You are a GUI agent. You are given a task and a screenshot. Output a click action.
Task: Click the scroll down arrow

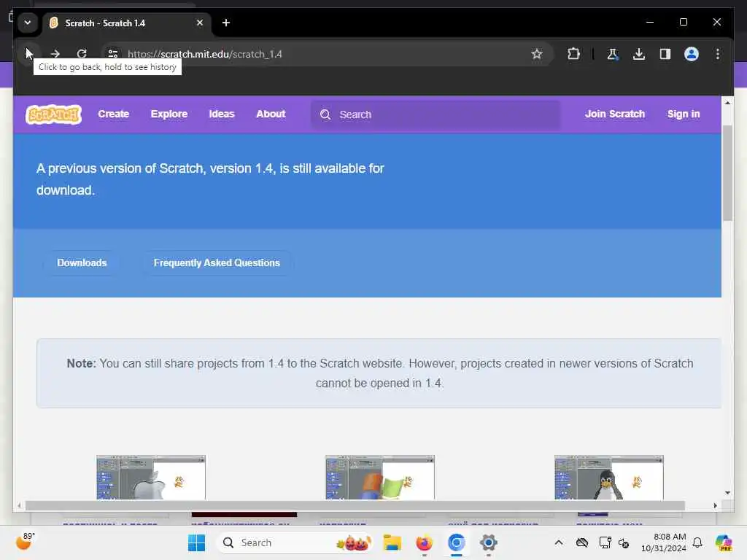(x=727, y=493)
